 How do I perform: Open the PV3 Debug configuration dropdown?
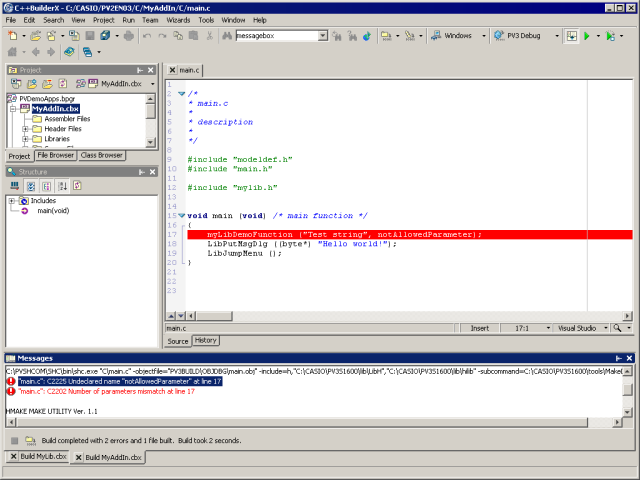pyautogui.click(x=557, y=36)
